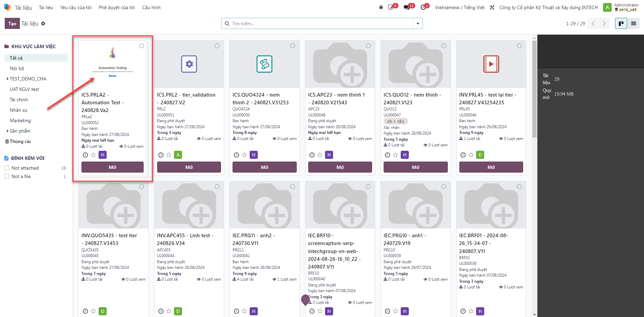
Task: Click clock activity icon on ICS.PRLA2 card
Action: [85, 155]
